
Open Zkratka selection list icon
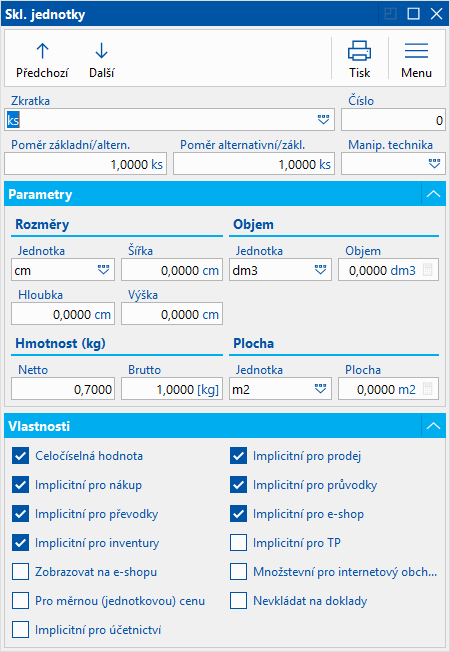(x=323, y=120)
